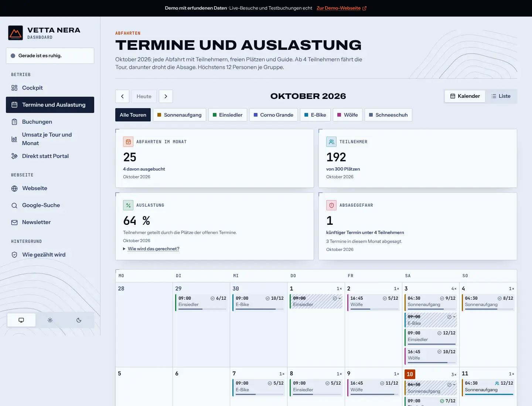This screenshot has width=532, height=406.
Task: Go to previous month with left chevron
Action: click(x=122, y=96)
